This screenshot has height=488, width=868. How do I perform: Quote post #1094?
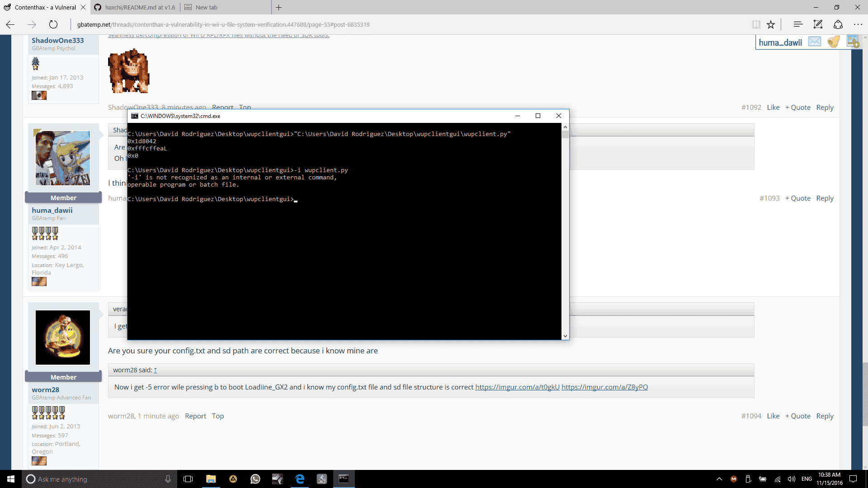[798, 416]
